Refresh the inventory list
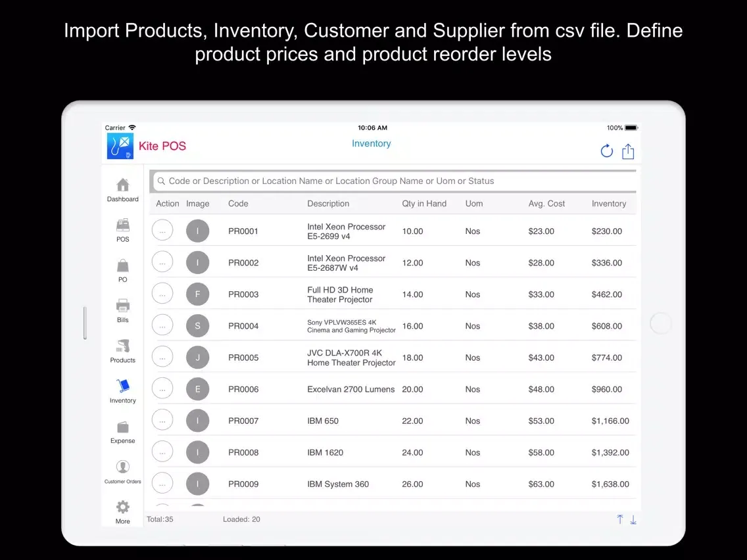This screenshot has width=747, height=560. [x=606, y=151]
